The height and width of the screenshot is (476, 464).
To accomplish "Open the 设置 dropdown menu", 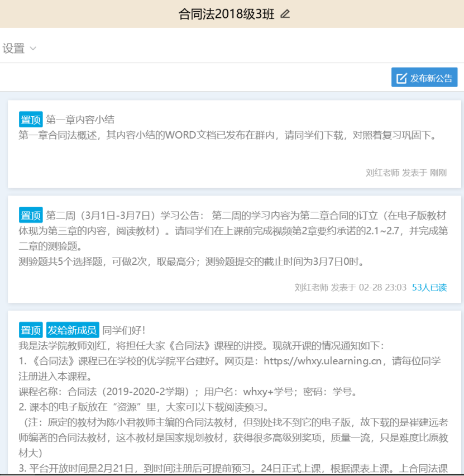I will [20, 49].
